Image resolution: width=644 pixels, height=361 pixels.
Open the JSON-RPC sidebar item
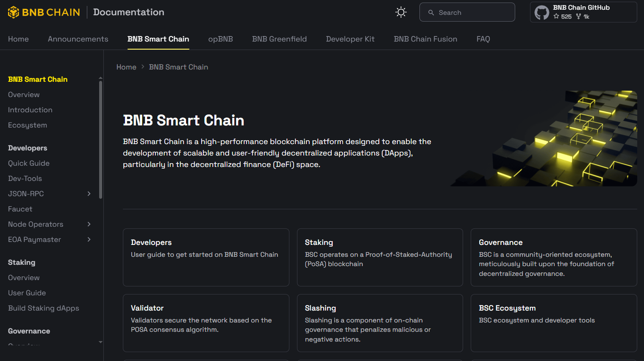click(x=26, y=194)
